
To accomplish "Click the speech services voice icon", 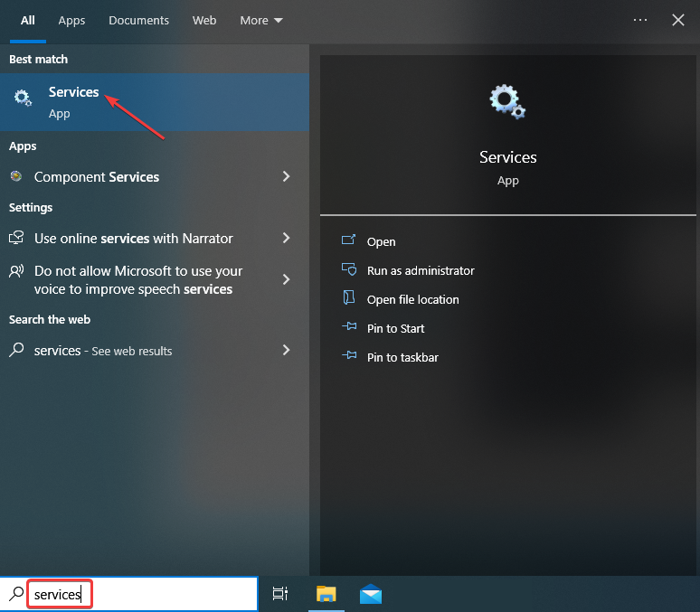I will 16,271.
